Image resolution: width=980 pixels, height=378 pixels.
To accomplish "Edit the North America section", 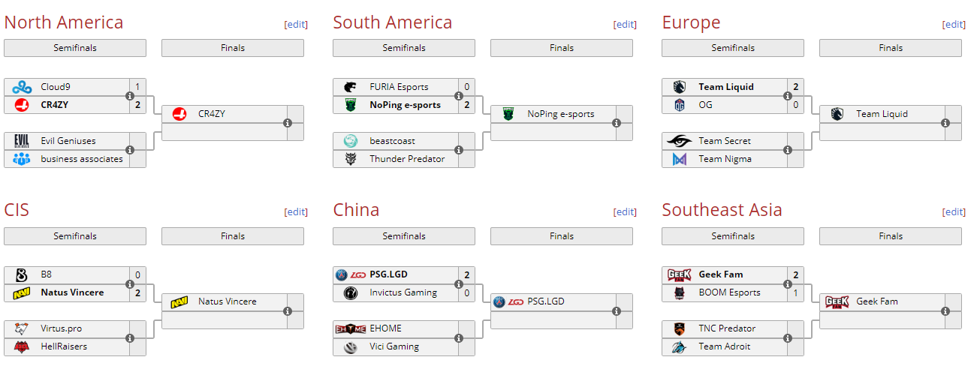I will pyautogui.click(x=296, y=24).
